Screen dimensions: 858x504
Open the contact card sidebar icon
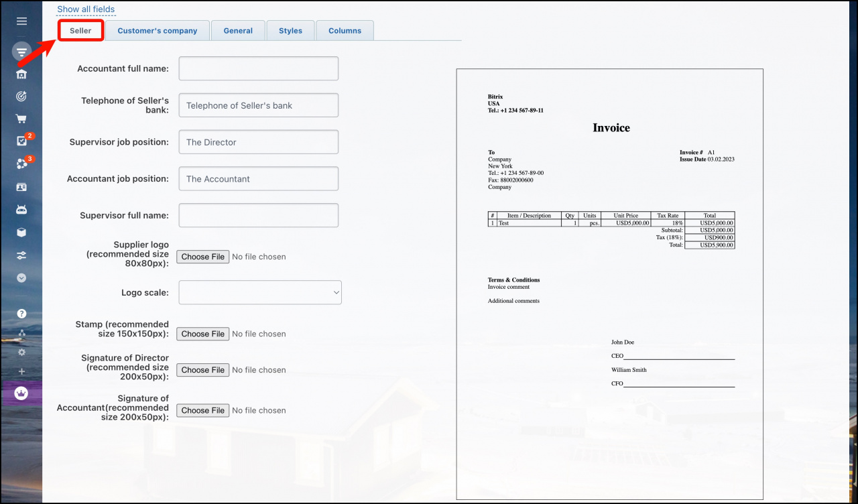(21, 187)
